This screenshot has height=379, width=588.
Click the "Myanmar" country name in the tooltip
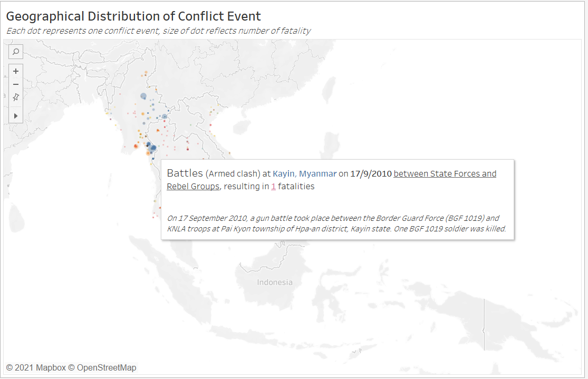tap(318, 174)
